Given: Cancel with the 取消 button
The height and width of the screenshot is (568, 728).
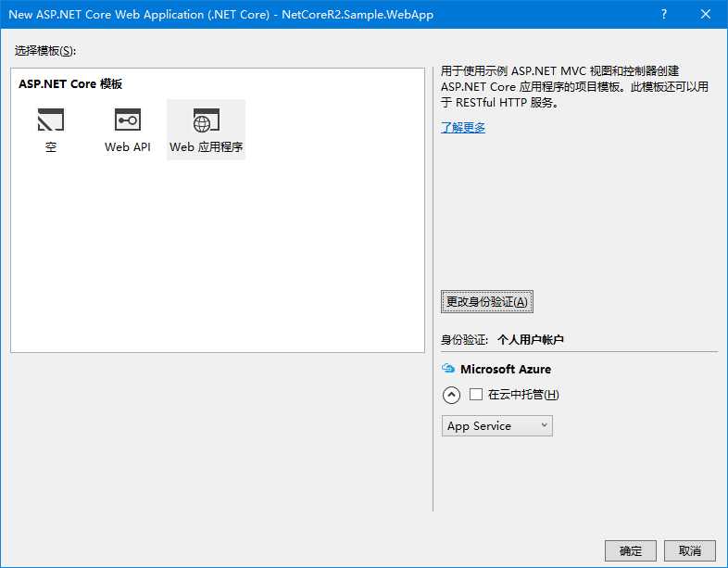Looking at the screenshot, I should [689, 550].
